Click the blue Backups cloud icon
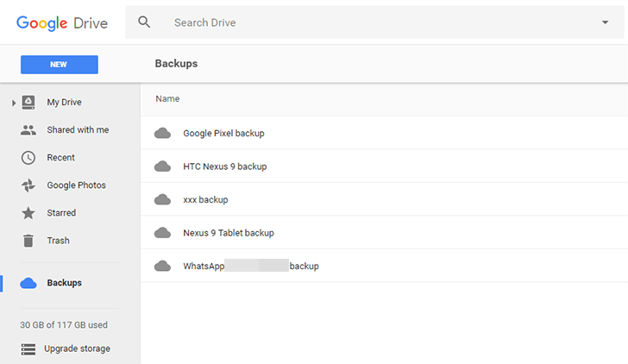The image size is (628, 364). pos(28,283)
